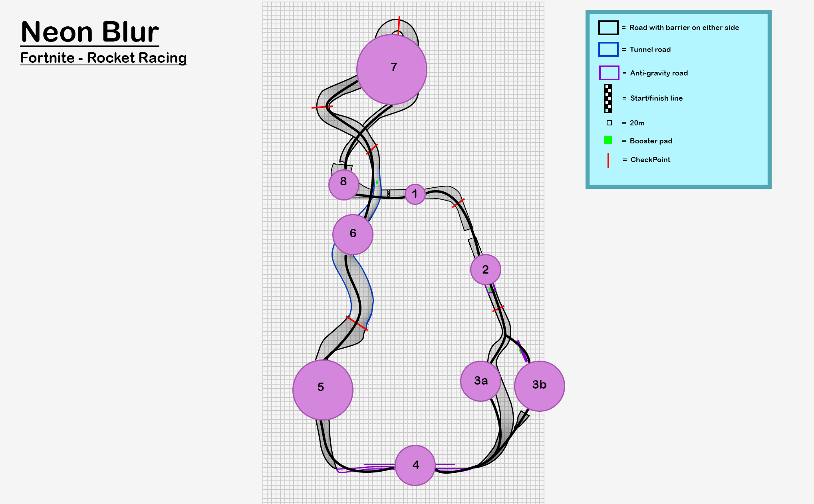Viewport: 814px width, 504px height.
Task: Click the small circle numbered 1
Action: pyautogui.click(x=415, y=194)
